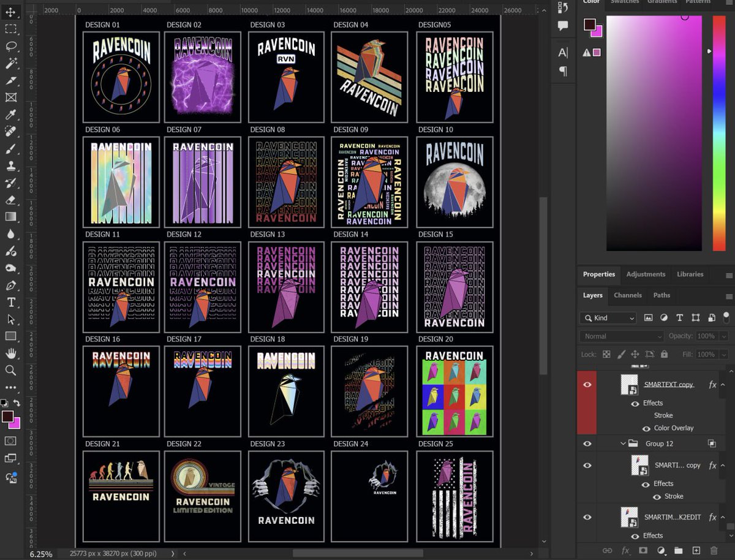This screenshot has width=735, height=560.
Task: Filter layers by pixel layers
Action: pos(649,318)
